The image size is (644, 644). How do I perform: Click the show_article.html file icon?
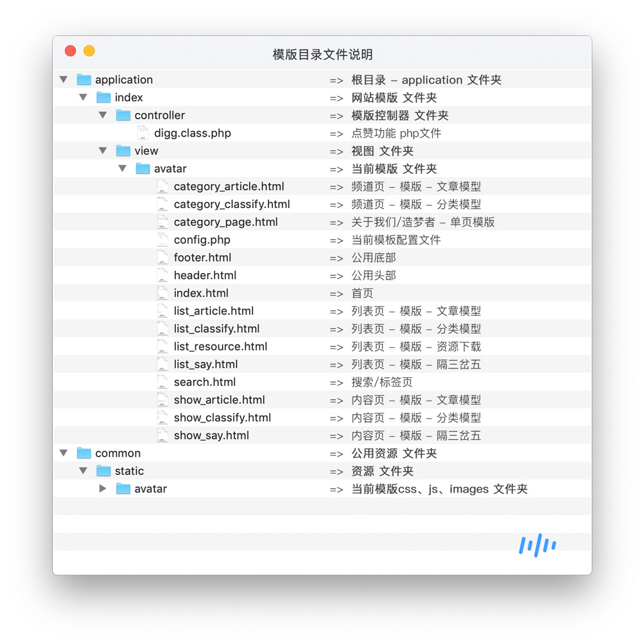click(x=163, y=400)
